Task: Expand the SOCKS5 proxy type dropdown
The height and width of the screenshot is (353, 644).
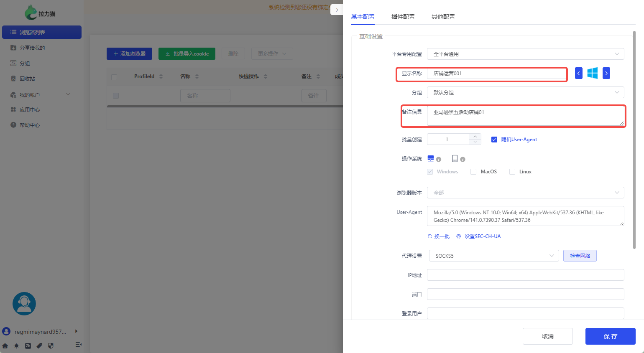Action: [493, 256]
